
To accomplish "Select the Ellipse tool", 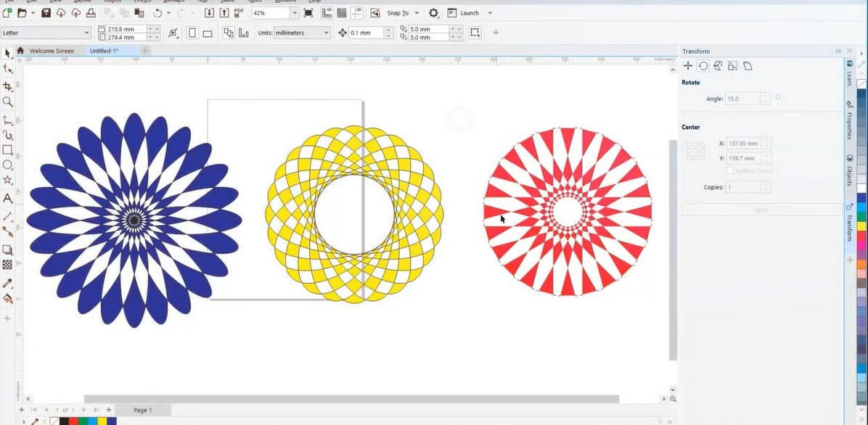I will pos(7,165).
